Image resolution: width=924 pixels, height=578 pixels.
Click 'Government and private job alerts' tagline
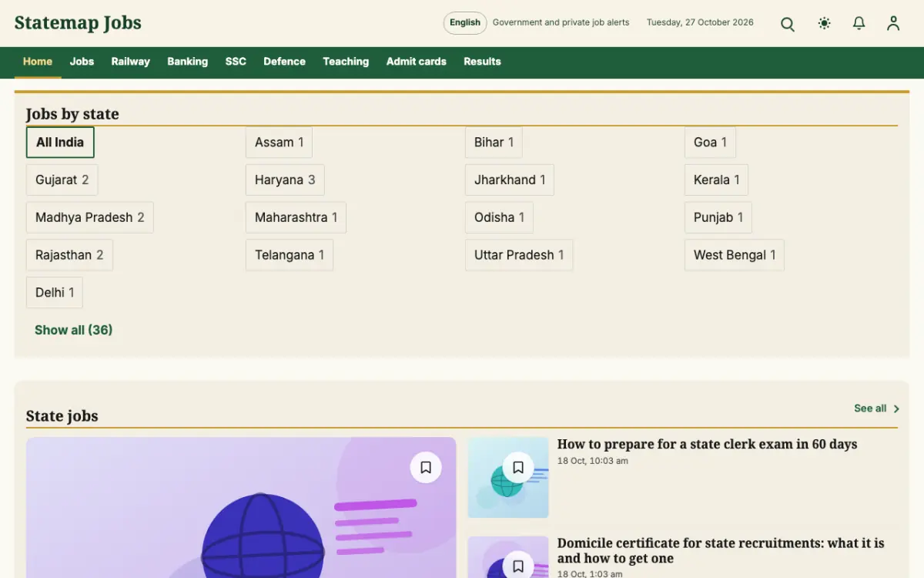tap(561, 22)
